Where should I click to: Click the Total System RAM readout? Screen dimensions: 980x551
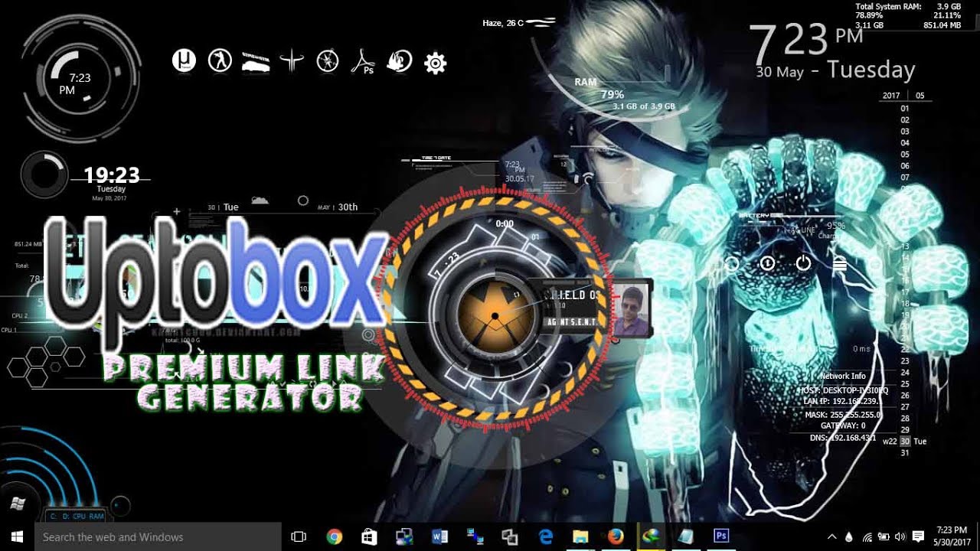coord(908,15)
